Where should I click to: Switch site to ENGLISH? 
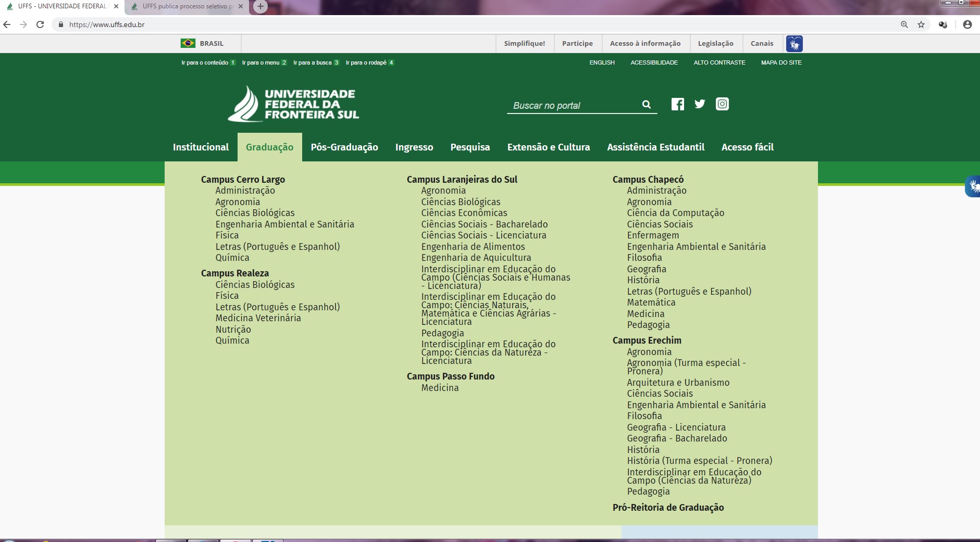(602, 62)
